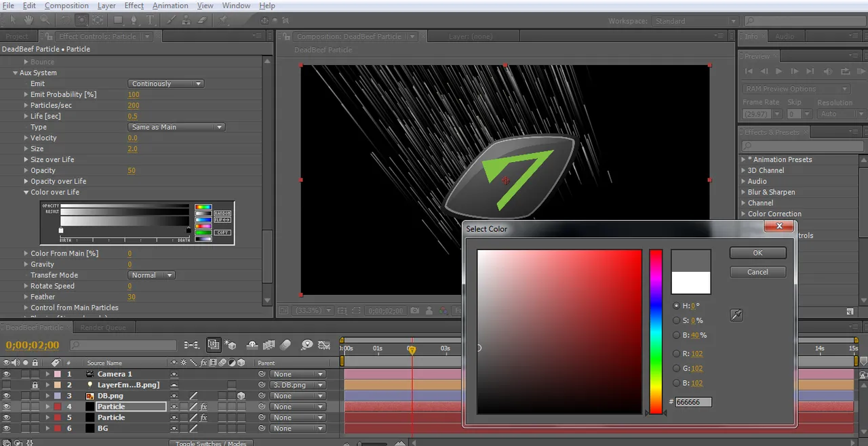
Task: Select the Eraser tool
Action: pos(203,20)
